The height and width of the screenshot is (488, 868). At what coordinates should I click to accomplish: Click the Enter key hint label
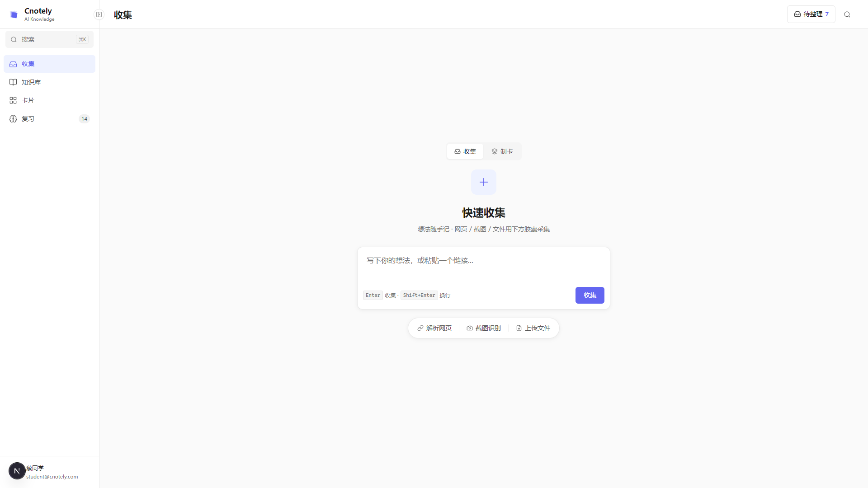373,295
